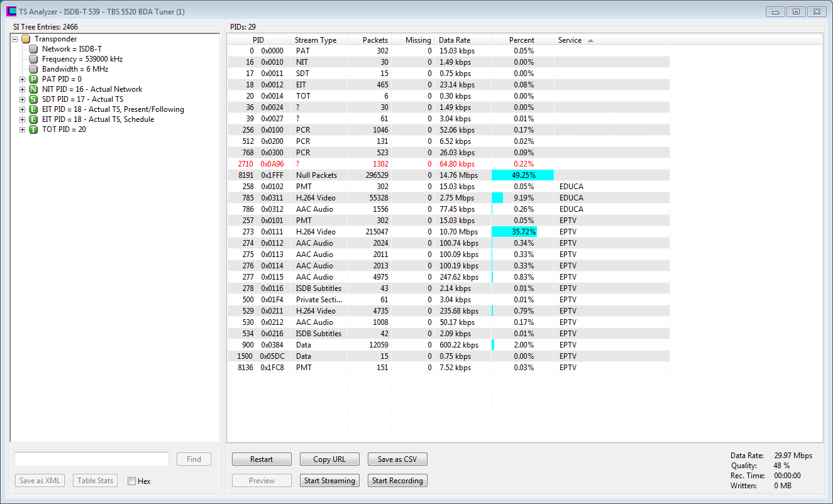Sort by the PID column header
The width and height of the screenshot is (833, 504).
[258, 40]
